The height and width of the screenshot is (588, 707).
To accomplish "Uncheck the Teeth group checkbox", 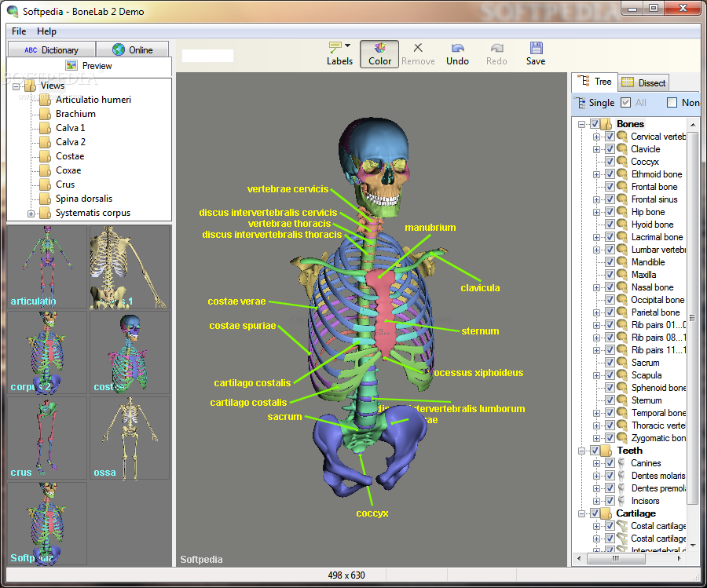I will point(595,451).
